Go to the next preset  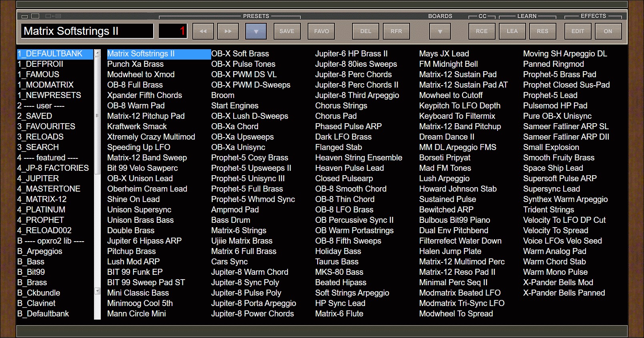pyautogui.click(x=228, y=31)
